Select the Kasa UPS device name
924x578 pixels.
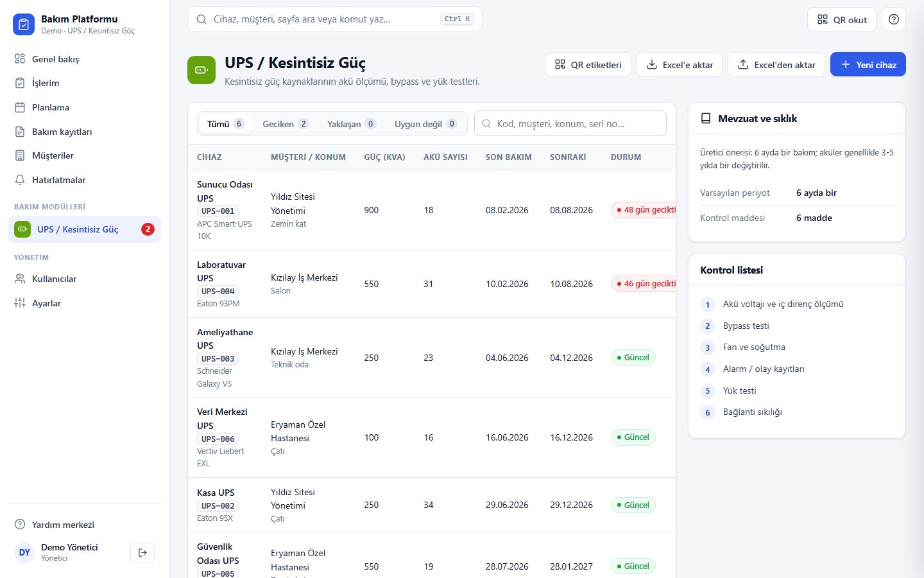click(x=216, y=493)
